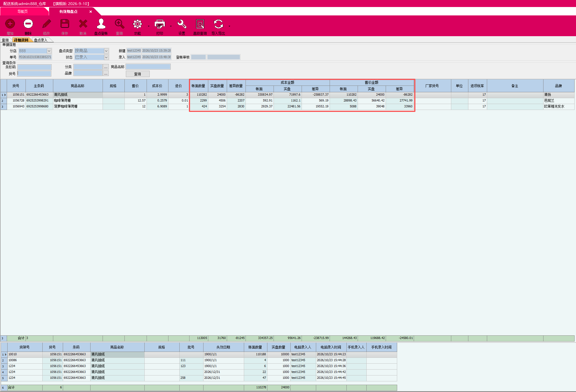Viewport: 576px width, 392px height.
Task: Click the 查询 button in query conditions
Action: (138, 74)
